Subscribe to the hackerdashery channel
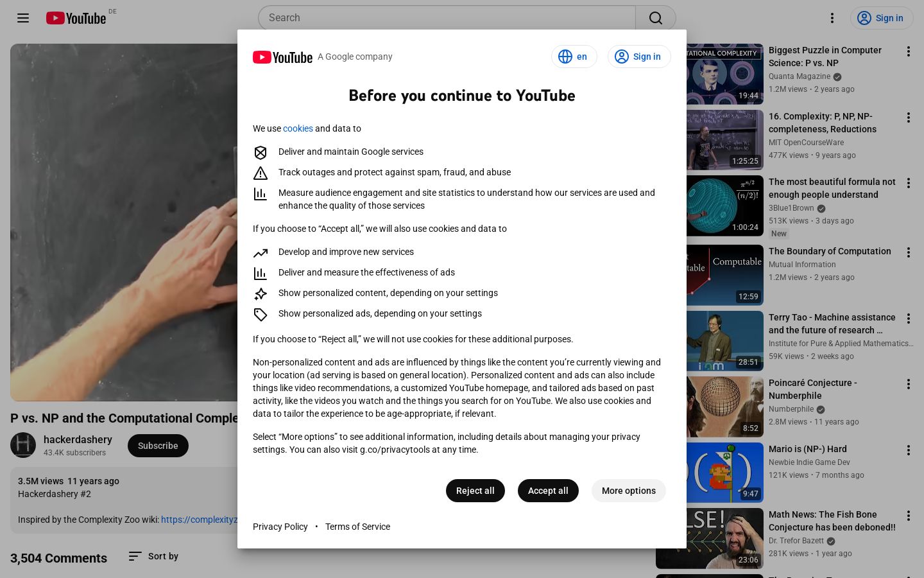The width and height of the screenshot is (924, 578). [158, 446]
